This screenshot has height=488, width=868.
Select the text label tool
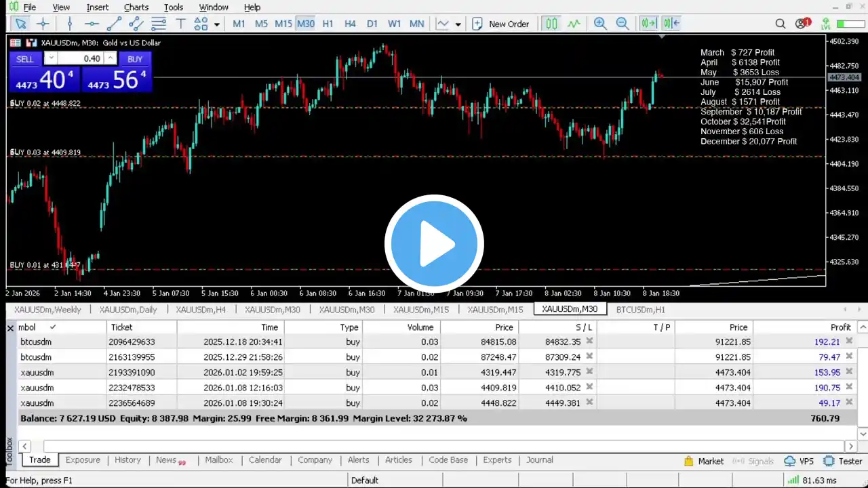[x=181, y=24]
